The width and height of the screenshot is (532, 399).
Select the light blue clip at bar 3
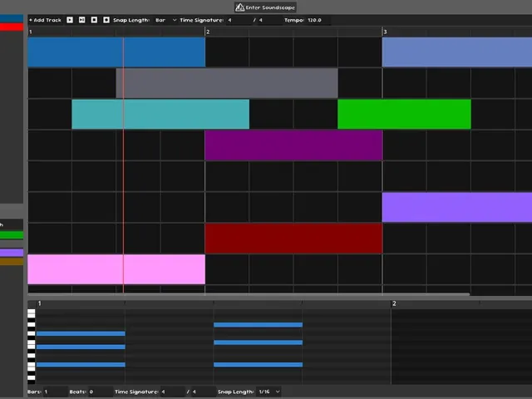click(457, 52)
